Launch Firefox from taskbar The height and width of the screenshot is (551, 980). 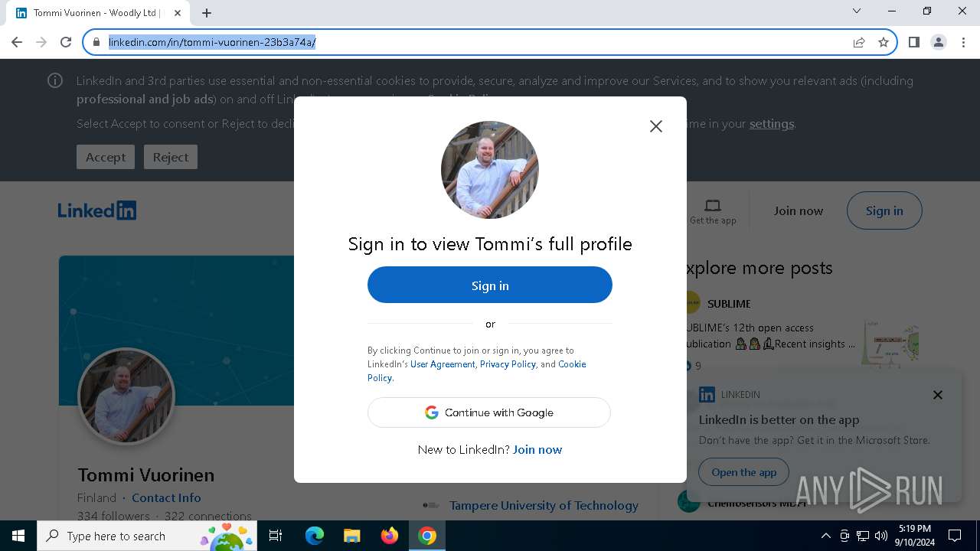pos(390,536)
